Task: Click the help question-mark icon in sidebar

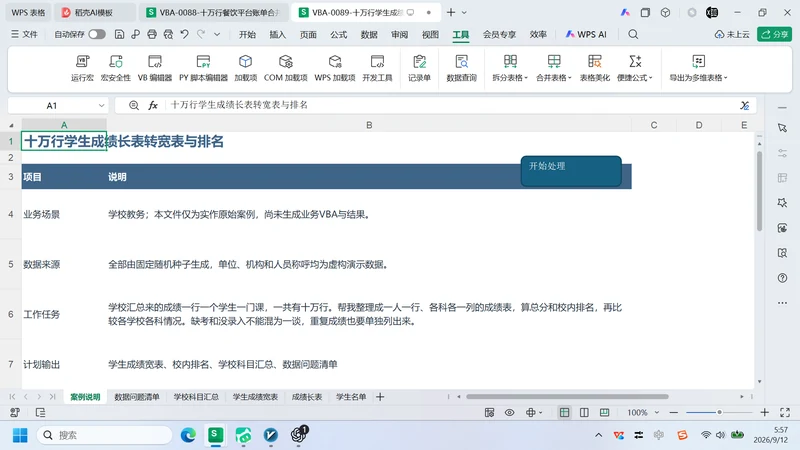Action: click(782, 278)
